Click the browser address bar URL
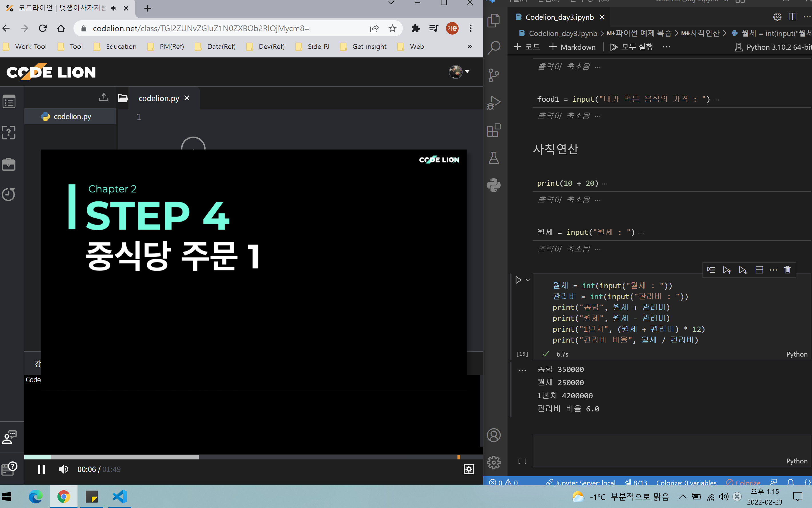 pyautogui.click(x=201, y=29)
